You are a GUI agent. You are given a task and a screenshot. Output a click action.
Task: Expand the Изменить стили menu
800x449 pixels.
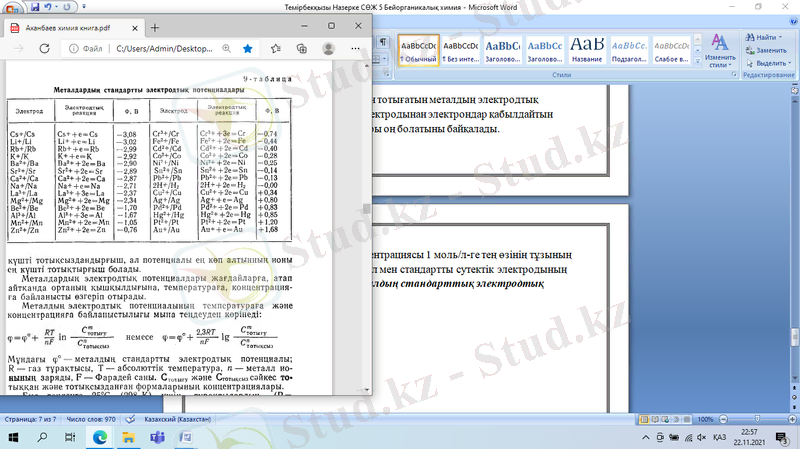point(720,58)
